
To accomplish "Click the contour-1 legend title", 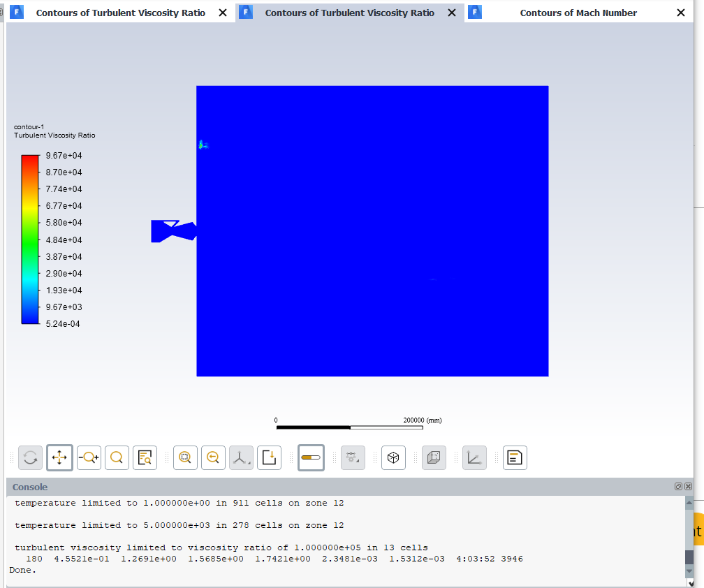I will [x=29, y=127].
